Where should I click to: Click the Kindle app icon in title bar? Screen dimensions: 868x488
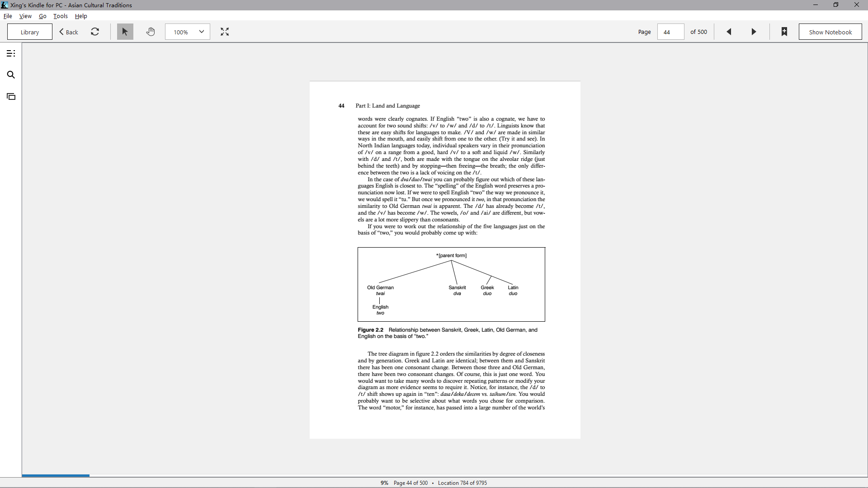pos(5,5)
